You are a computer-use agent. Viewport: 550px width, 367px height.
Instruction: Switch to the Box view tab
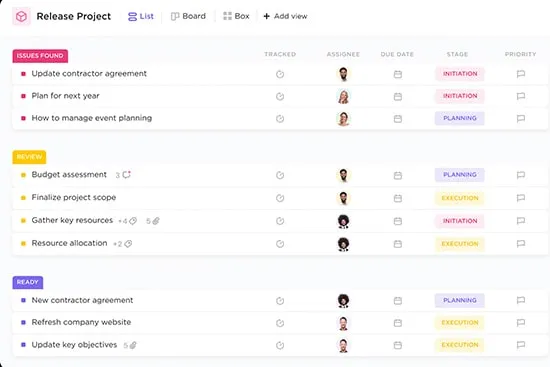tap(236, 16)
